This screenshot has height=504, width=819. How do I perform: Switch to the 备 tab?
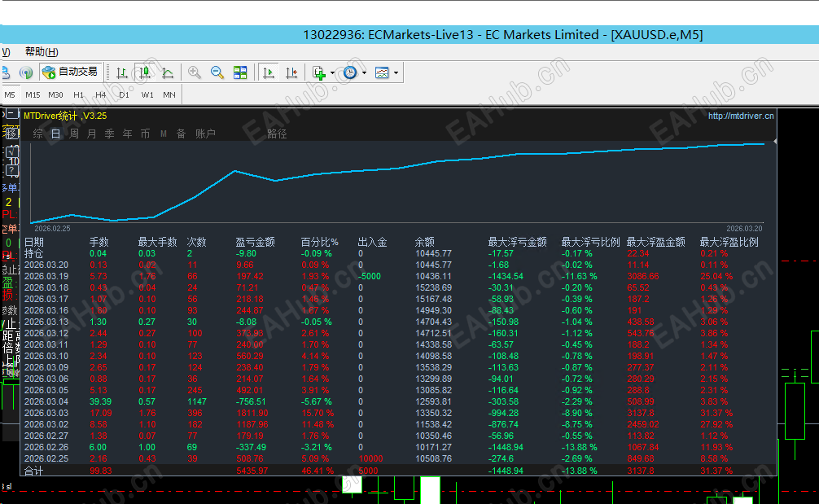(x=181, y=134)
